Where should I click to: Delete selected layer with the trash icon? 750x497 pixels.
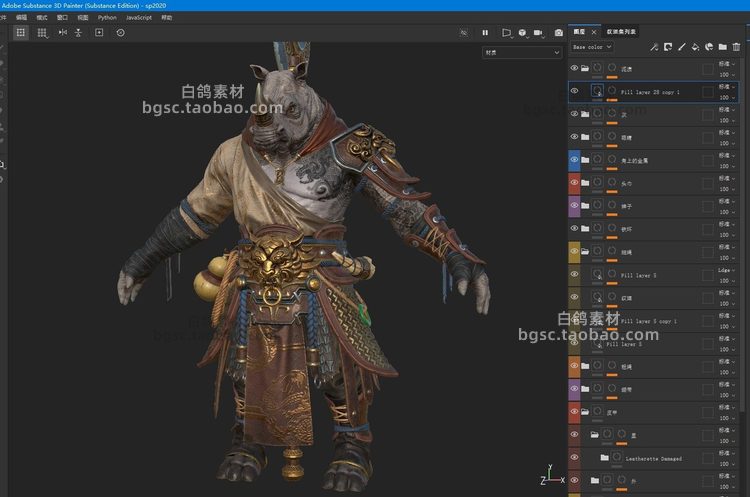737,47
